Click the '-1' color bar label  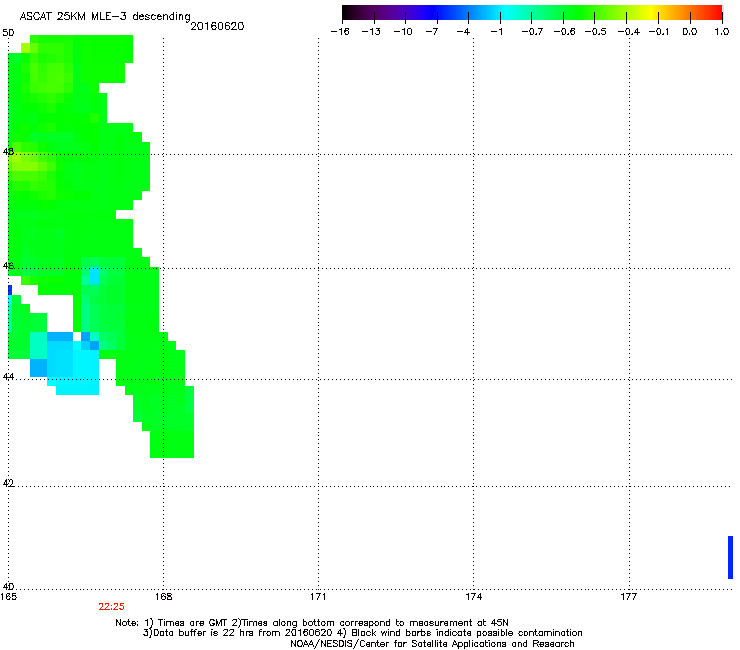click(496, 32)
